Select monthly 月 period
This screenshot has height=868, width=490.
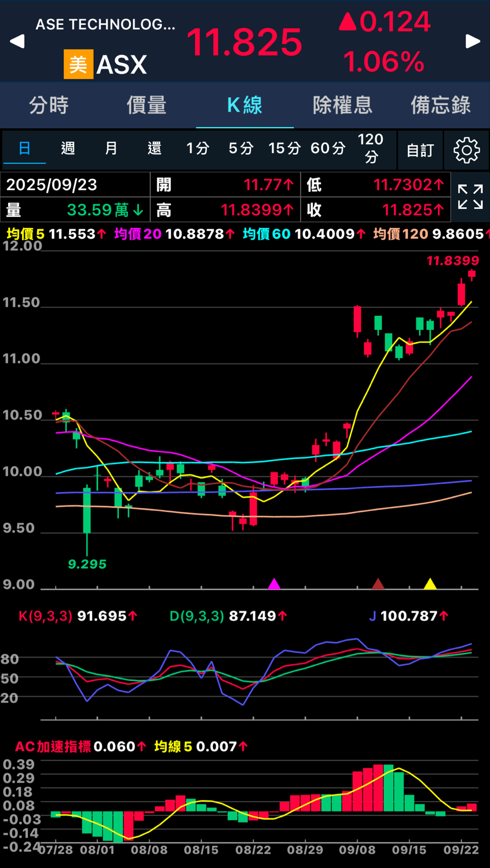pyautogui.click(x=111, y=148)
